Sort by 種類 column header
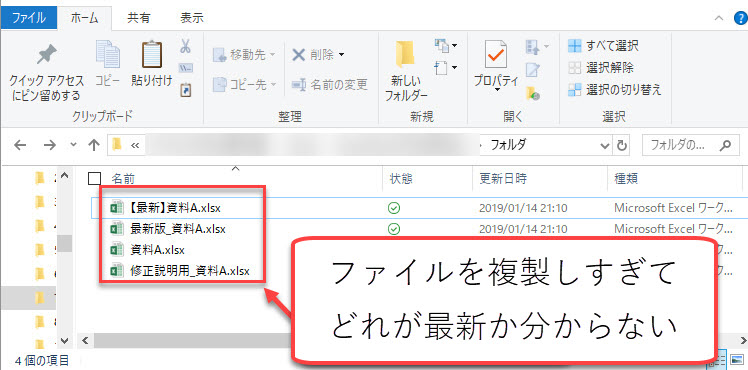The width and height of the screenshot is (748, 370). [626, 179]
